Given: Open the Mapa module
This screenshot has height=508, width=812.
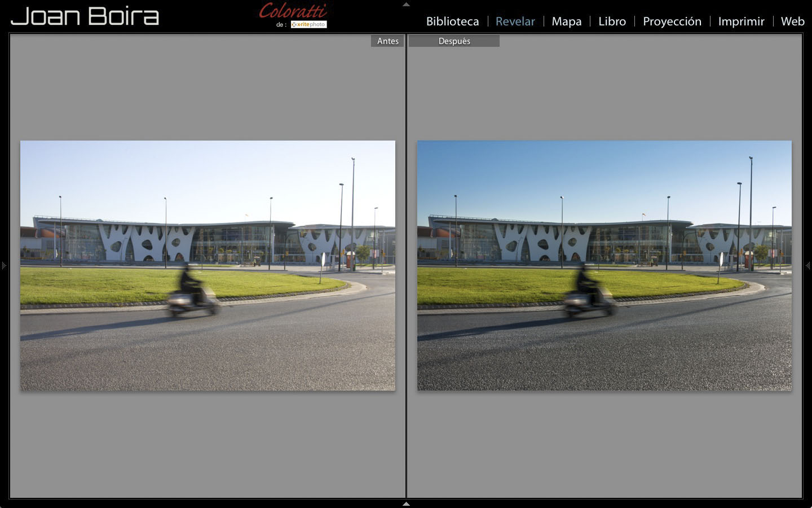Looking at the screenshot, I should [566, 21].
